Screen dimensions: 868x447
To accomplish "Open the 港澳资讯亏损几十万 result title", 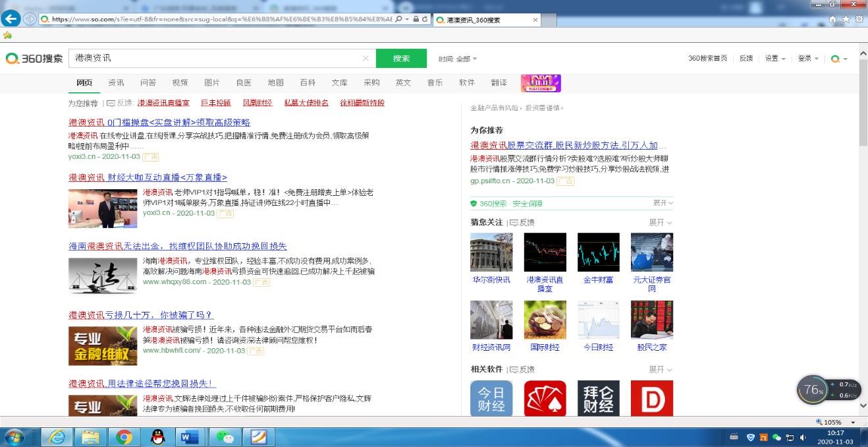I will point(141,315).
